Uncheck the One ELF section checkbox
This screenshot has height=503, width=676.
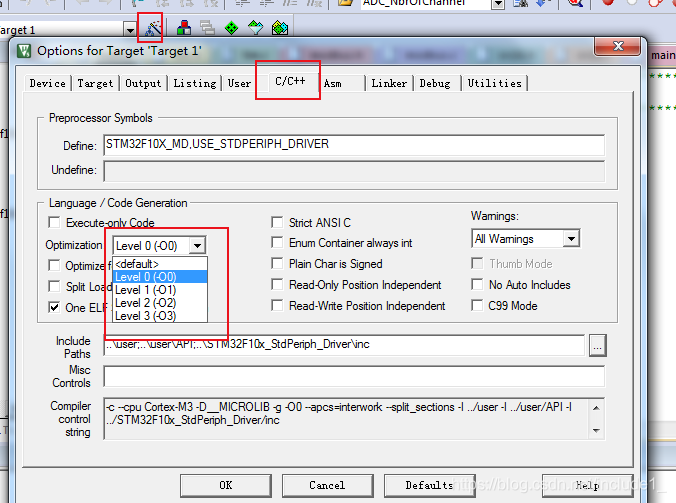[x=54, y=307]
